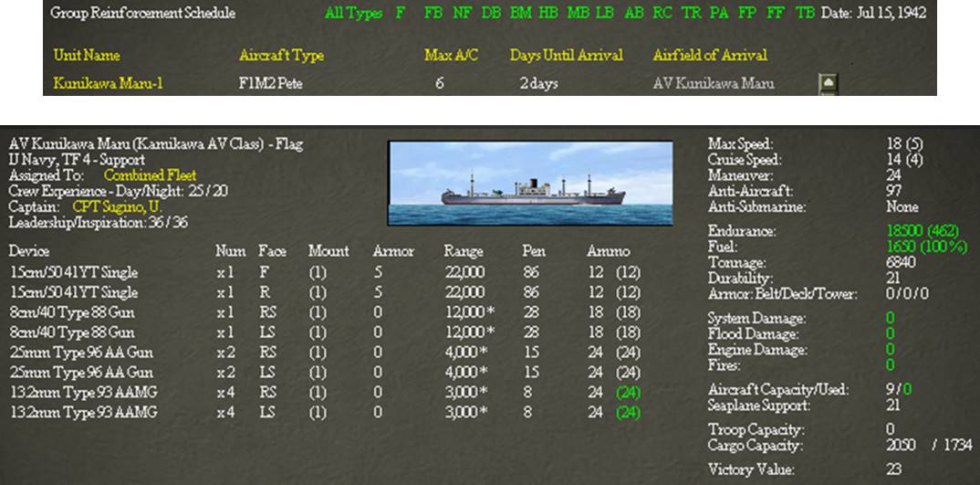Screen dimensions: 980x485
Task: Click the 15cm/50 41YT Single facing F row
Action: 325,272
